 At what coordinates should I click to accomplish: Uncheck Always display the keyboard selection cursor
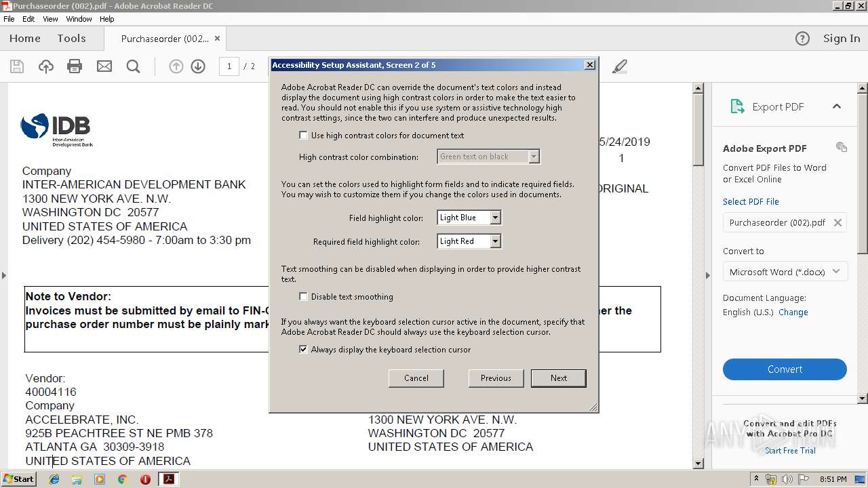[x=303, y=350]
